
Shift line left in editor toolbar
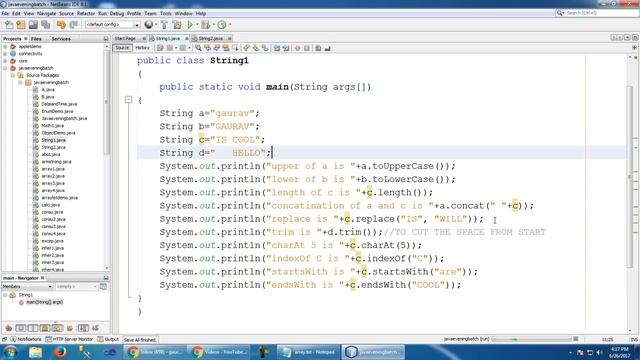coord(277,48)
